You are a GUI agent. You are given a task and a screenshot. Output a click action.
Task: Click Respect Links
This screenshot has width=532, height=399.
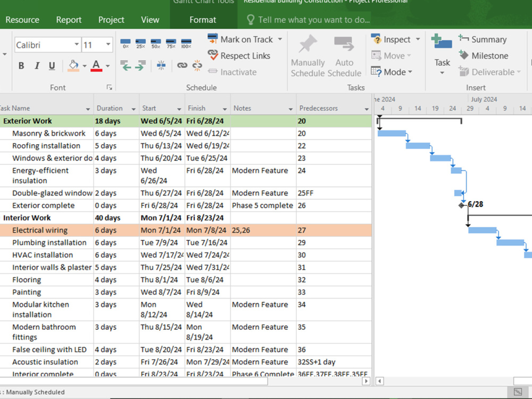coord(239,56)
